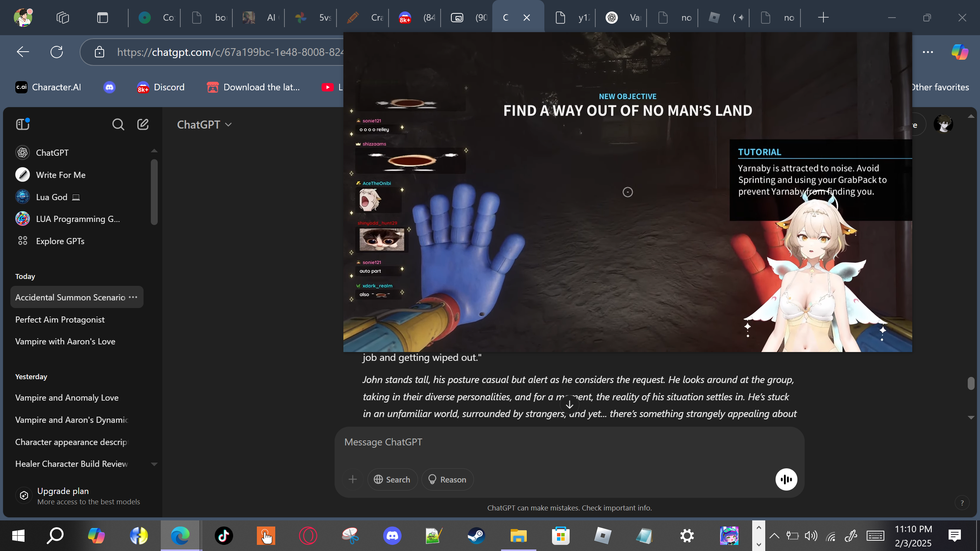The image size is (980, 551).
Task: Click the page scroll-down arrow
Action: (971, 417)
